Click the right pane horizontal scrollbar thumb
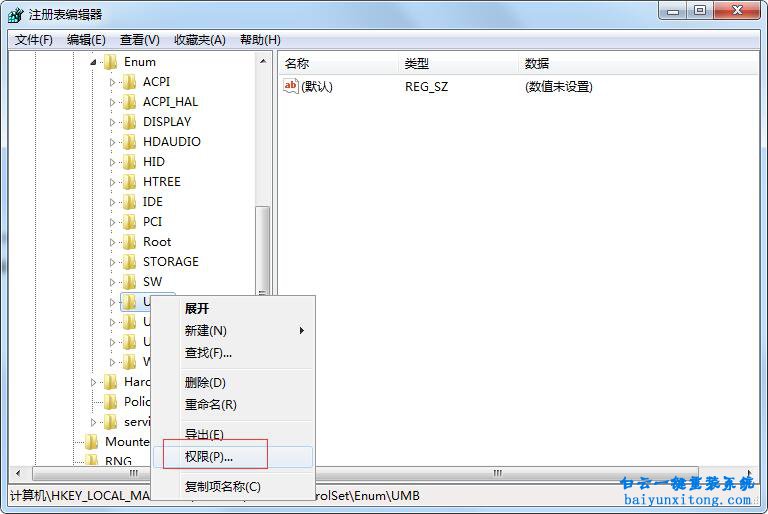Viewport: 768px width, 514px height. tap(498, 473)
